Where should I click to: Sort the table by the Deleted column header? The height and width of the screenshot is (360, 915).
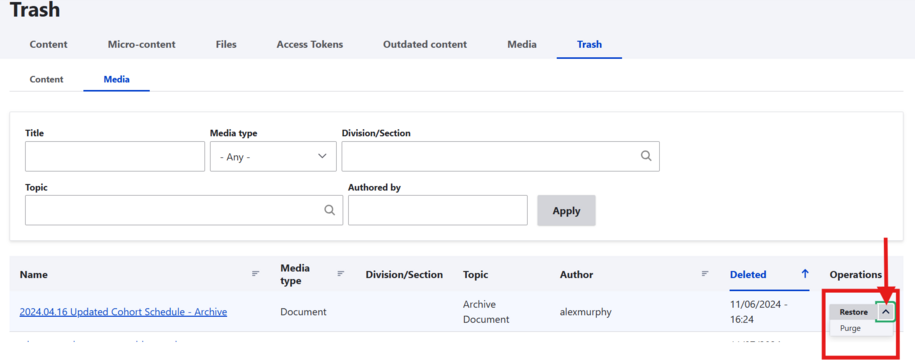click(748, 274)
